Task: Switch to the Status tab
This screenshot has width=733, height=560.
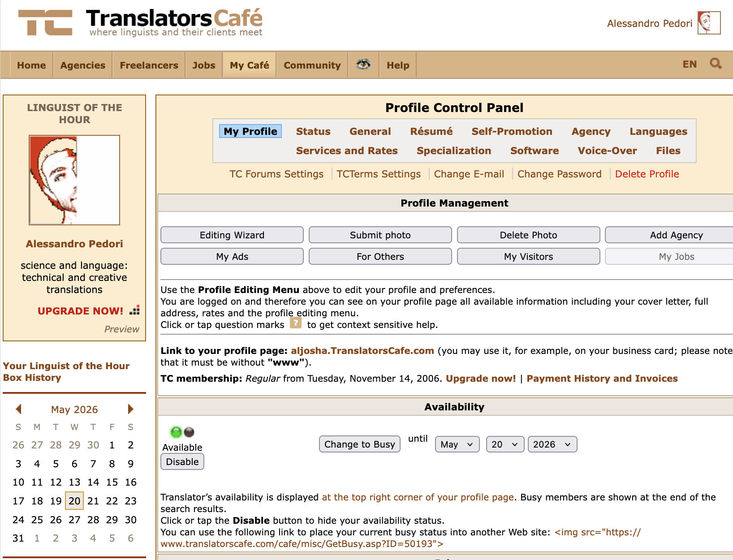Action: (313, 131)
